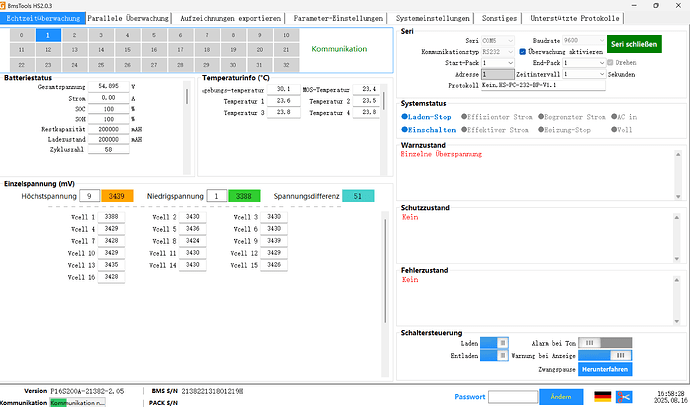Click the Einzelne Überspannung warning text
The width and height of the screenshot is (690, 407).
441,154
